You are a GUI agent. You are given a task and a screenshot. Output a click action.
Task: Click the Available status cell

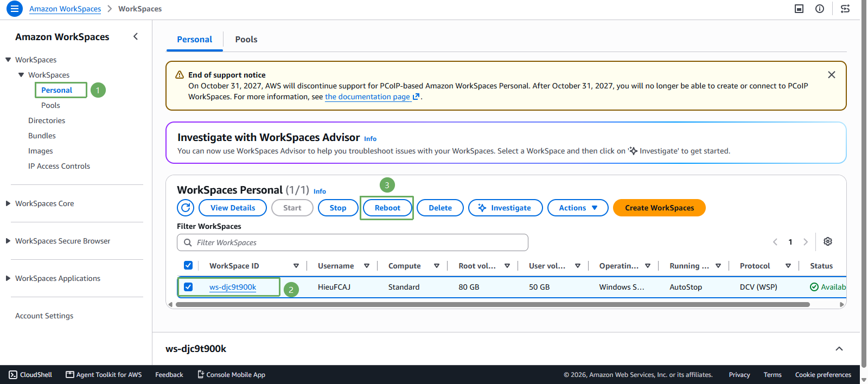click(828, 287)
